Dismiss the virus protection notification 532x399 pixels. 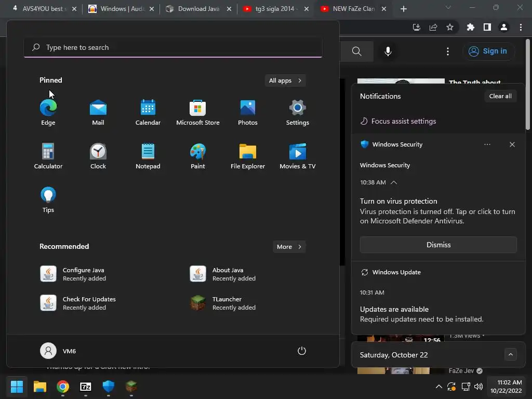coord(438,245)
